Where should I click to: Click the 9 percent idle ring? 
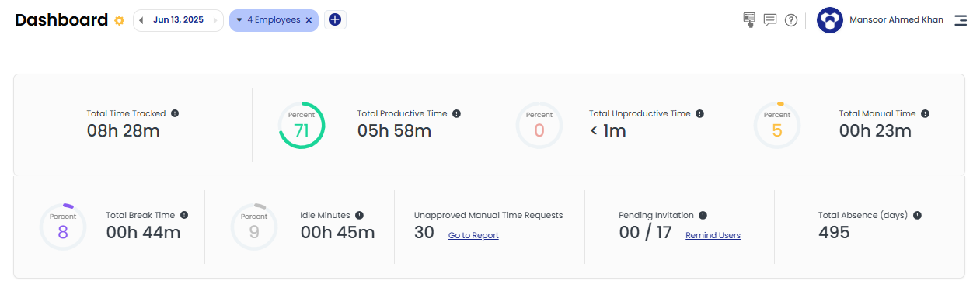(254, 227)
